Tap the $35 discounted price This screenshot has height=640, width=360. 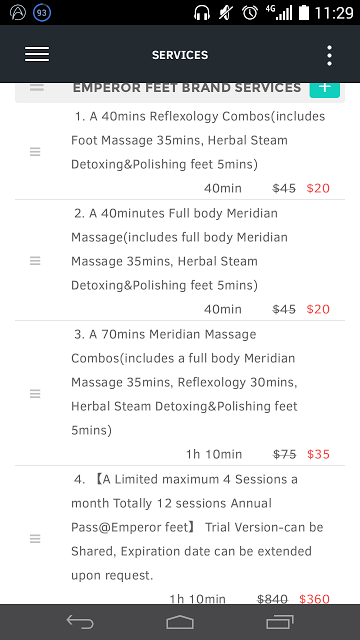(x=318, y=454)
